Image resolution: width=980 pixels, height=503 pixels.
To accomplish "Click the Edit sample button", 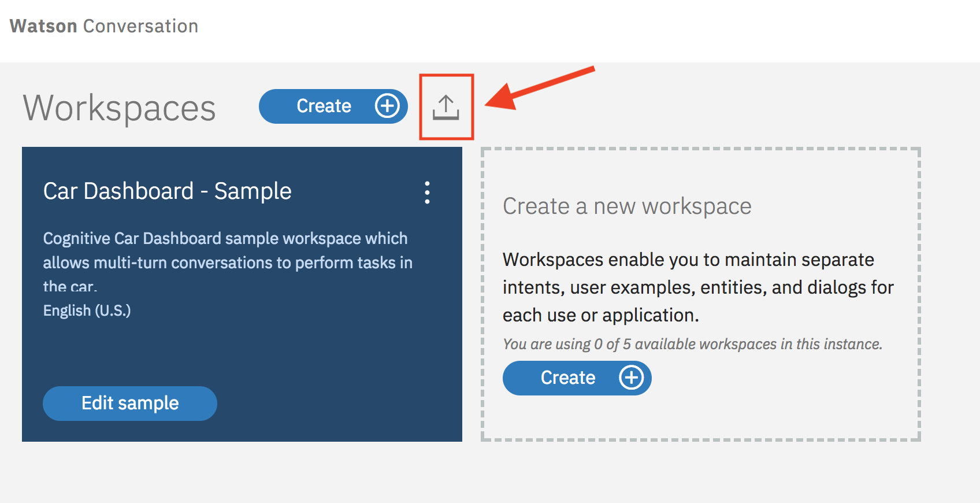I will [x=130, y=404].
